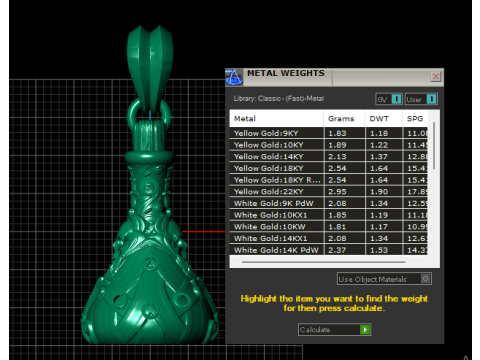Click the green arrow on Calculate
480x360 pixels.
[365, 330]
